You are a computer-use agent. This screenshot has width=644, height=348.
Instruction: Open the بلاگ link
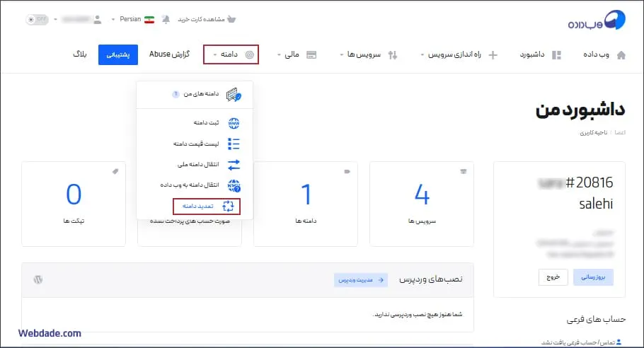[80, 54]
